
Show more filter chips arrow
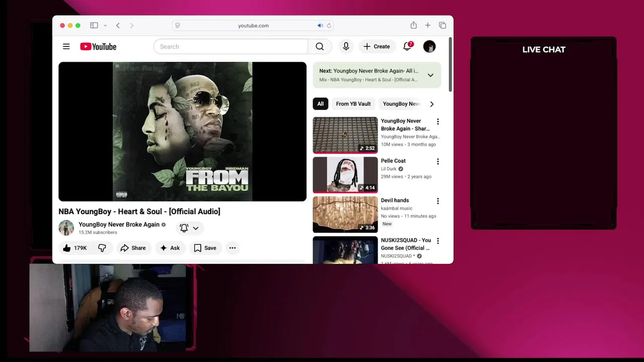(x=432, y=104)
